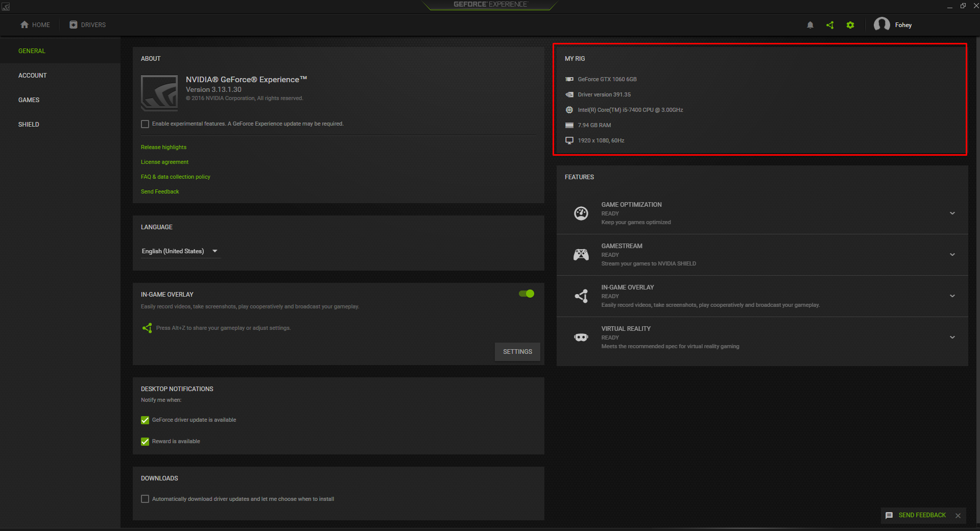Click Keep your games optimized text
Viewport: 980px width, 531px height.
pyautogui.click(x=636, y=222)
